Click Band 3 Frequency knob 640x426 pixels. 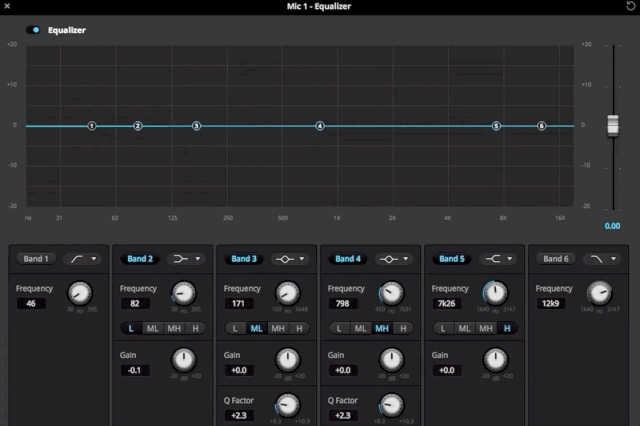288,293
